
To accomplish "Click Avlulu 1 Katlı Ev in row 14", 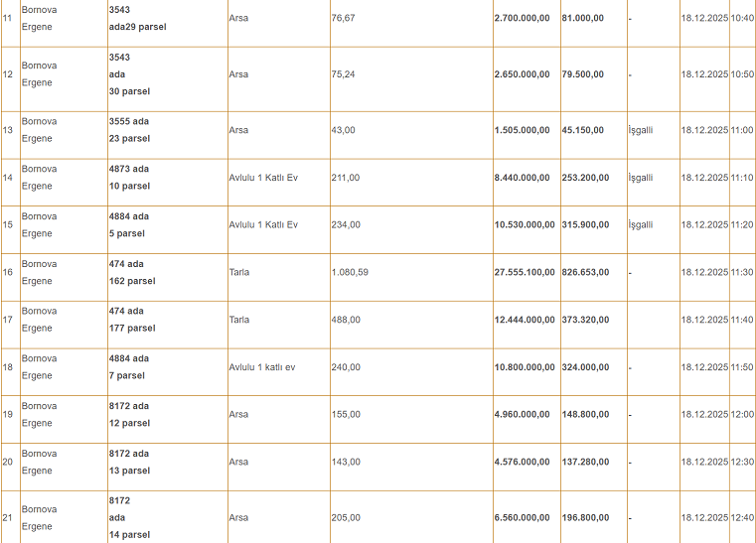I will point(263,178).
